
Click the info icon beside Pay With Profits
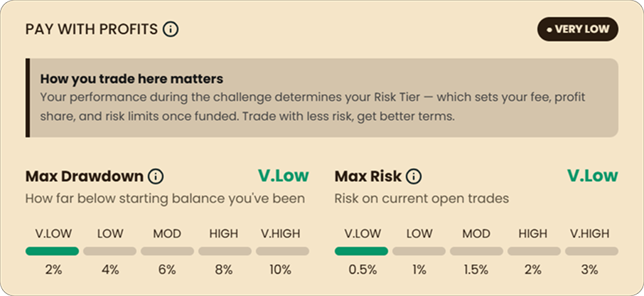pos(171,29)
